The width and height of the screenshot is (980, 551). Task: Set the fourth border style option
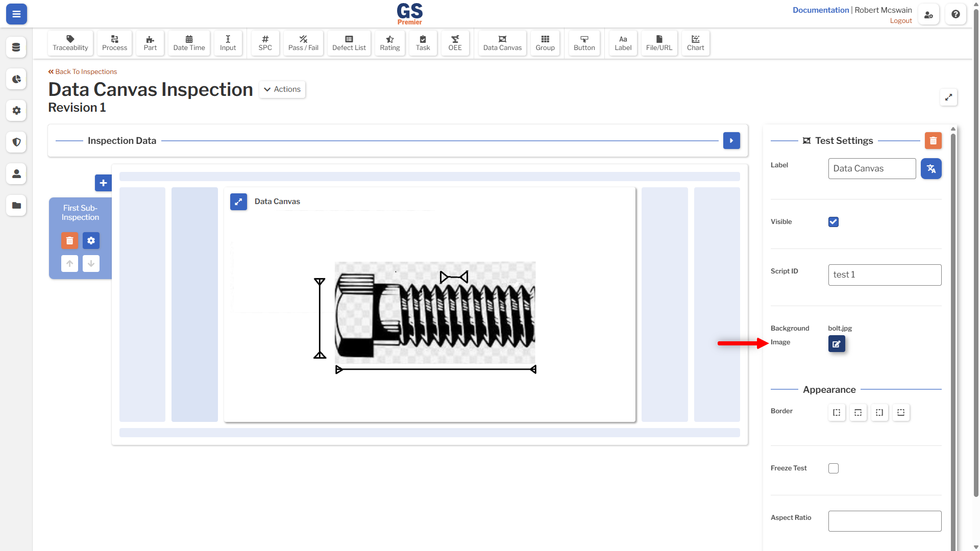pos(901,413)
